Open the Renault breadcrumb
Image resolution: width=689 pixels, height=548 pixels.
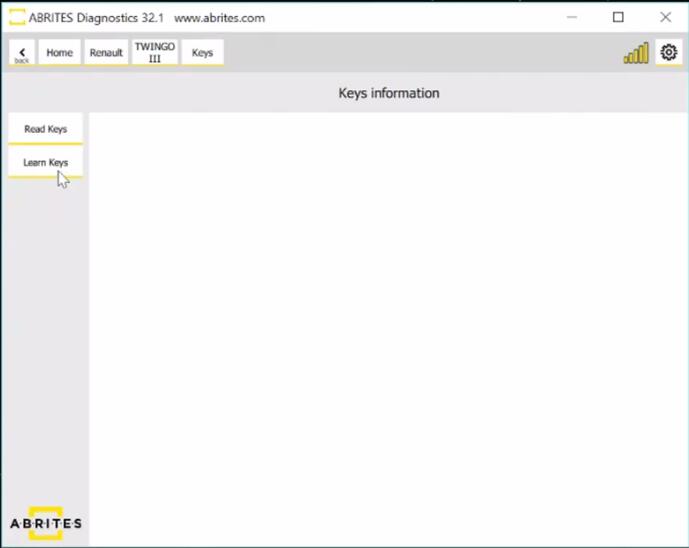tap(106, 53)
